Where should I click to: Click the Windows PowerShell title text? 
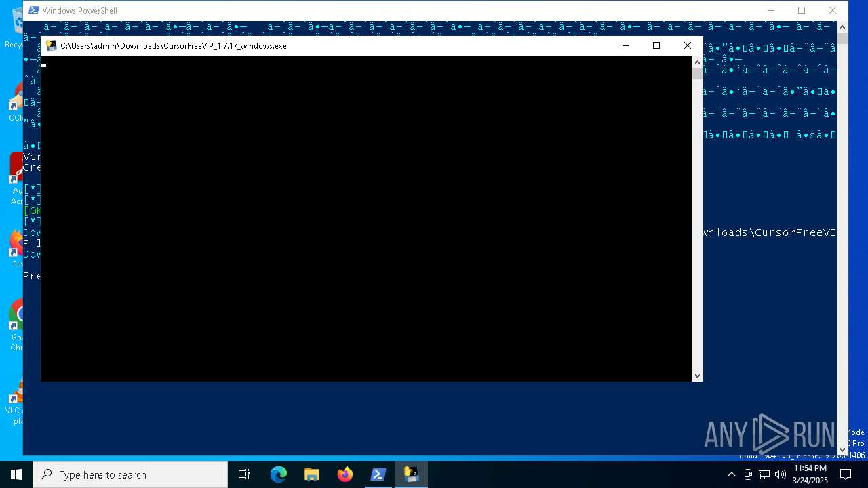pos(79,11)
